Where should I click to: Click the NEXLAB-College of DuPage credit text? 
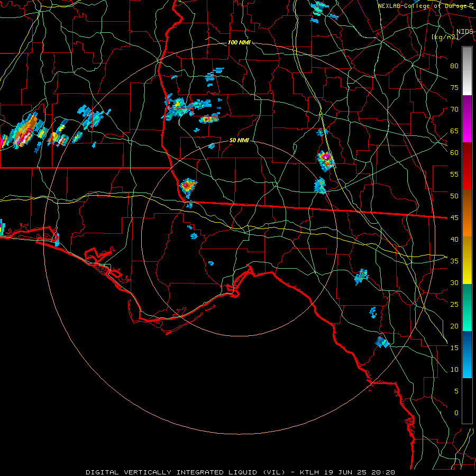click(425, 6)
